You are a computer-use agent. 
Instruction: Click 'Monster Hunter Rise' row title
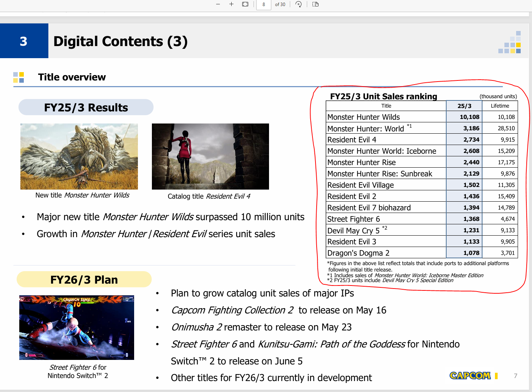[x=362, y=162]
